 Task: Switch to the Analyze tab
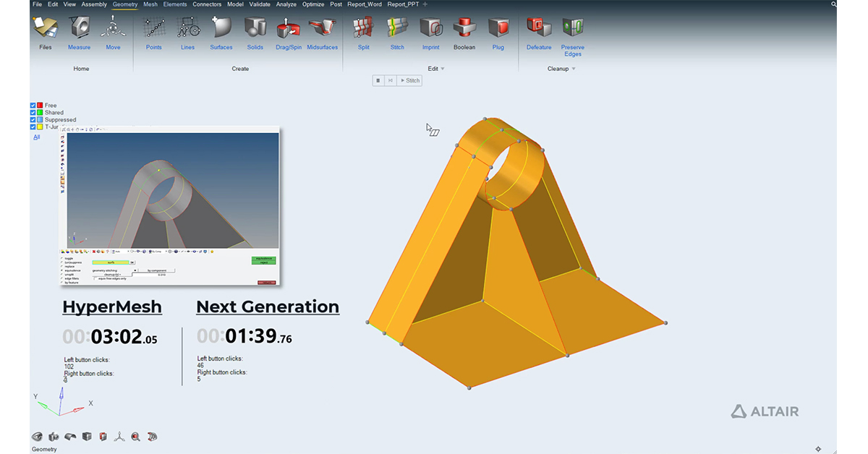pos(286,4)
